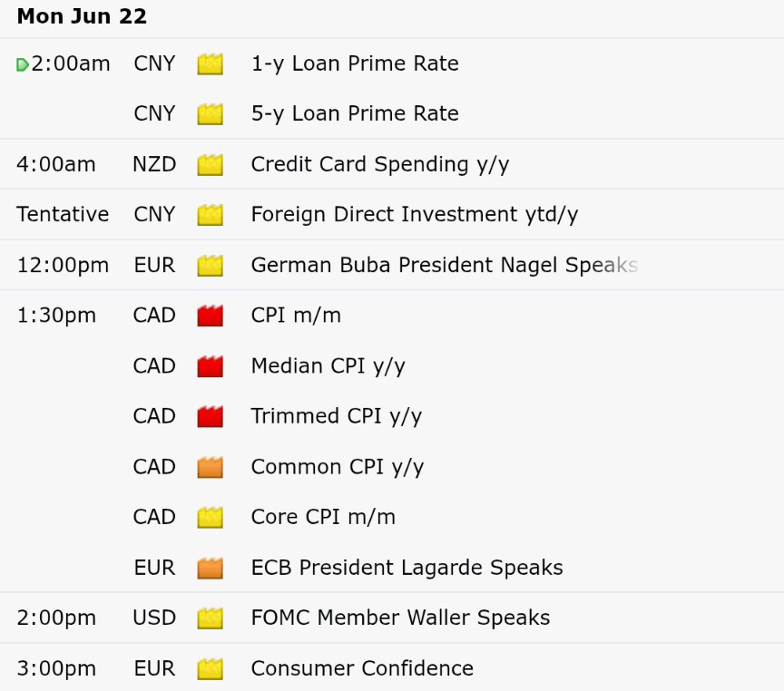Open Foreign Direct Investment ytd/y event

pos(415,215)
